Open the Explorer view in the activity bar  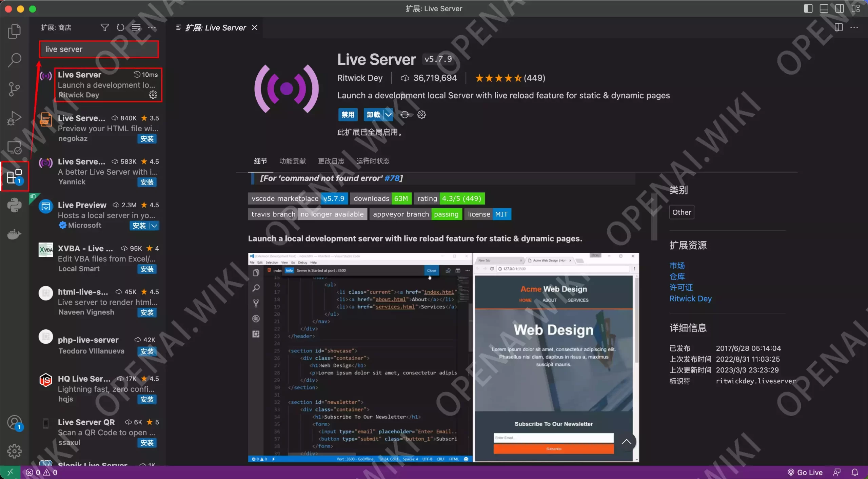tap(14, 31)
